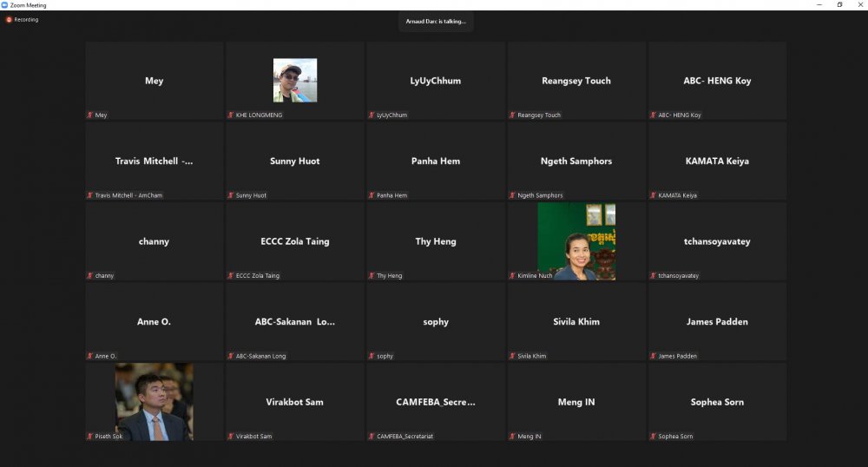Click the Zoom logo in the title bar

tap(4, 4)
